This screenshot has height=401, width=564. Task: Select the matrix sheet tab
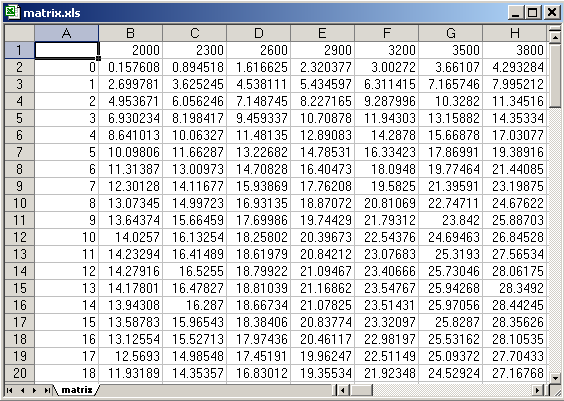click(76, 390)
